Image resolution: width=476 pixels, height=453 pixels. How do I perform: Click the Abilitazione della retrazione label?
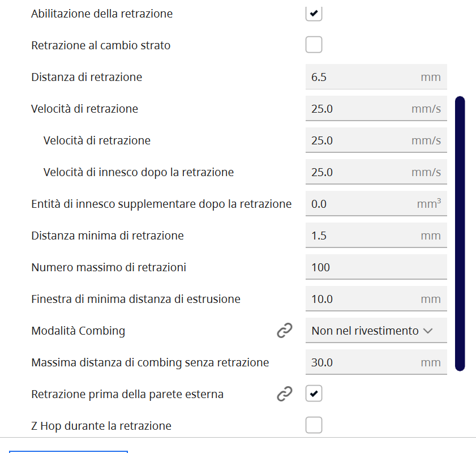click(102, 14)
